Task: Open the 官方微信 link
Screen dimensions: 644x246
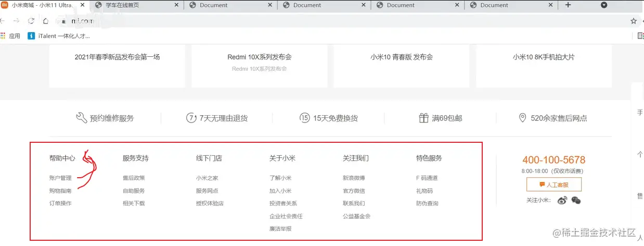Action: point(354,191)
